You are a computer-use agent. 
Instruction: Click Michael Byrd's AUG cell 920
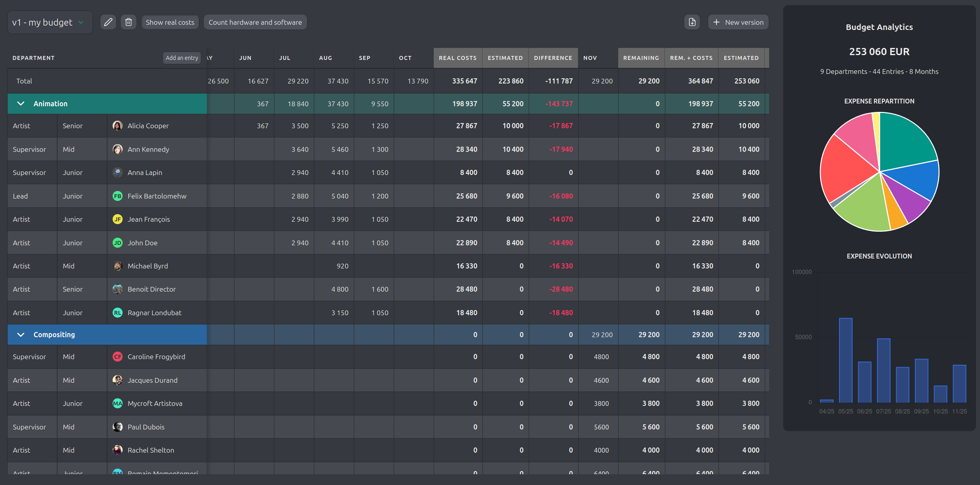click(342, 266)
